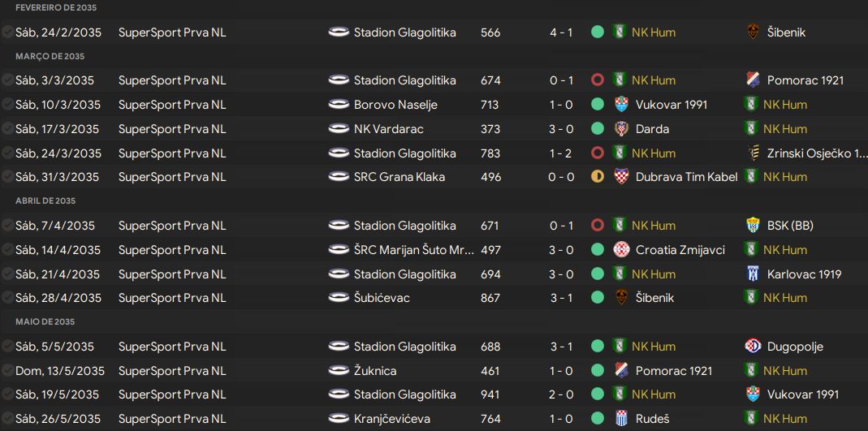Click the red loss indicator on 24/3/2035 match
Screen dimensions: 868x431
click(x=598, y=153)
